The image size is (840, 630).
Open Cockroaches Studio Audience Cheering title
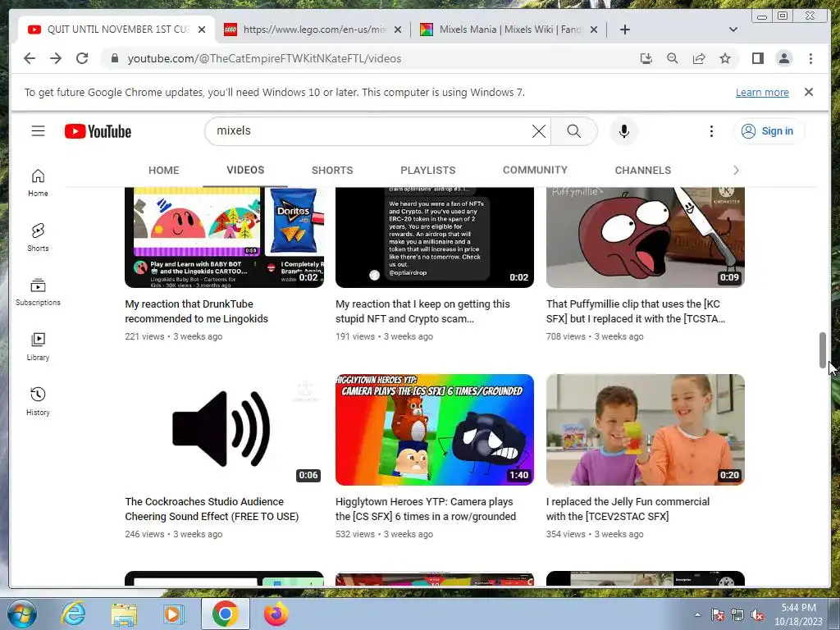pyautogui.click(x=212, y=509)
